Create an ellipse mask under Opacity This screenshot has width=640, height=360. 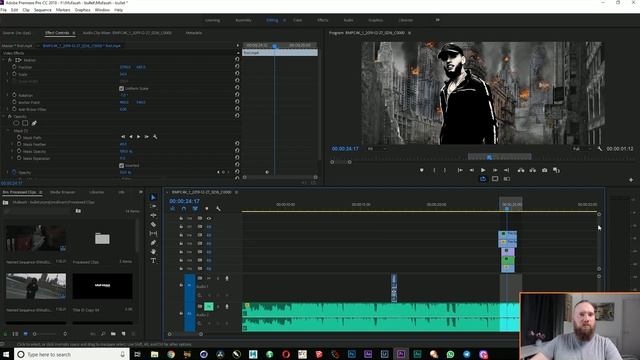click(16, 123)
